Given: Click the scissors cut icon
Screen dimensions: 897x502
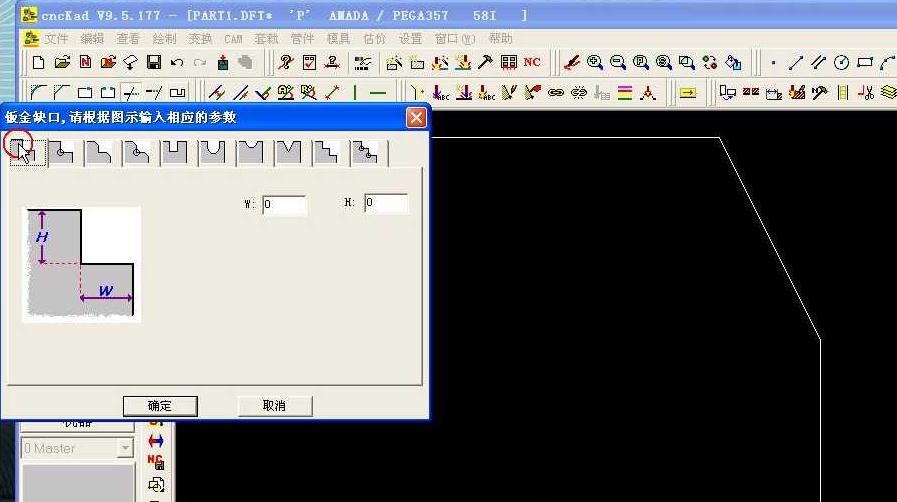Looking at the screenshot, I should coord(866,92).
